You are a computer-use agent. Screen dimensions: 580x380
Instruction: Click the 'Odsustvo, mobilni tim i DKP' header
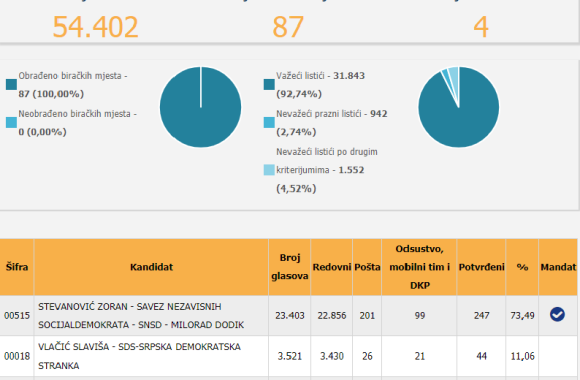click(419, 267)
